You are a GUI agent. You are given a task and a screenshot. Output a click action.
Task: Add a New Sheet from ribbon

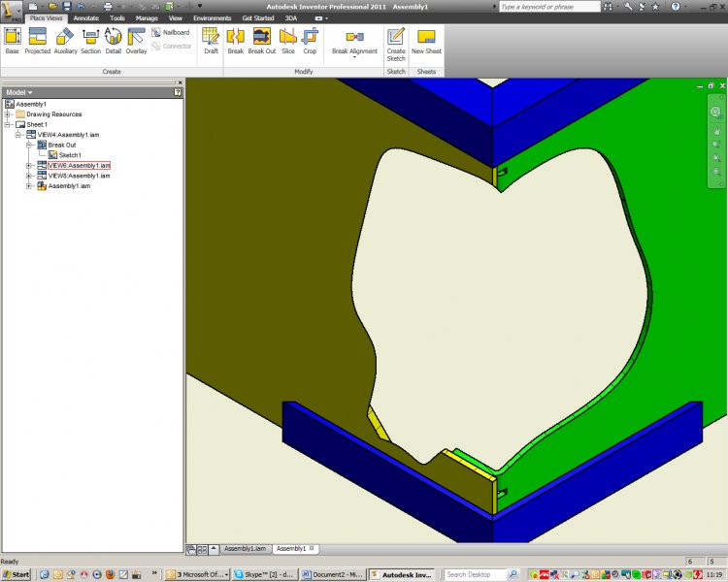(426, 40)
